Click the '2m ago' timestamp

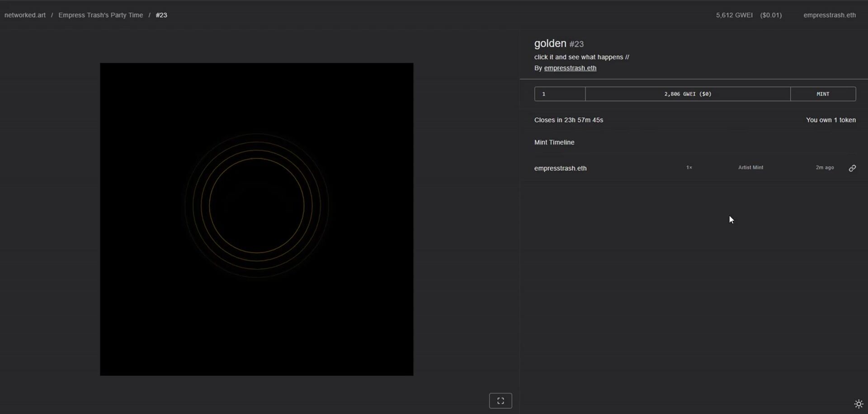[x=825, y=167]
